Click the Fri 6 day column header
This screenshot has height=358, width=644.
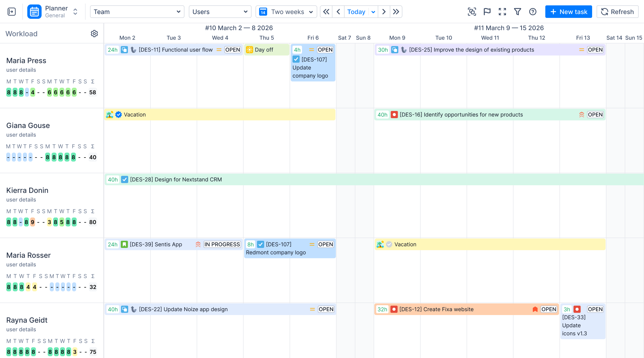pos(313,38)
